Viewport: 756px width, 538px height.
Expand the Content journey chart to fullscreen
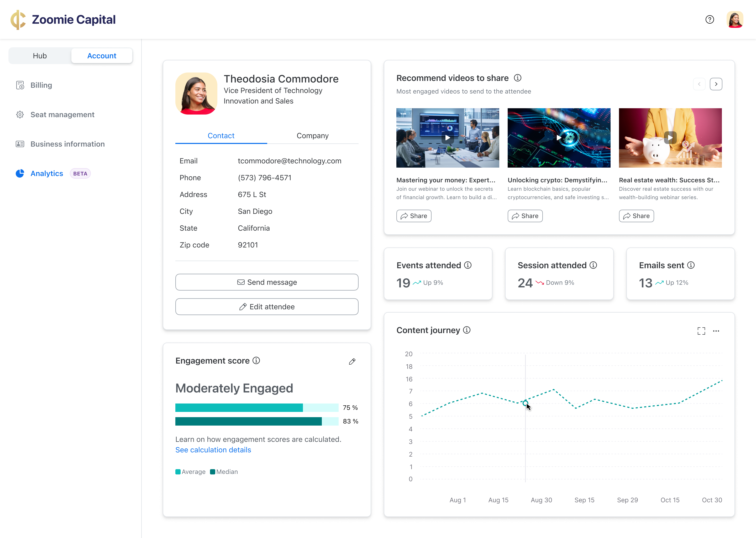[701, 331]
